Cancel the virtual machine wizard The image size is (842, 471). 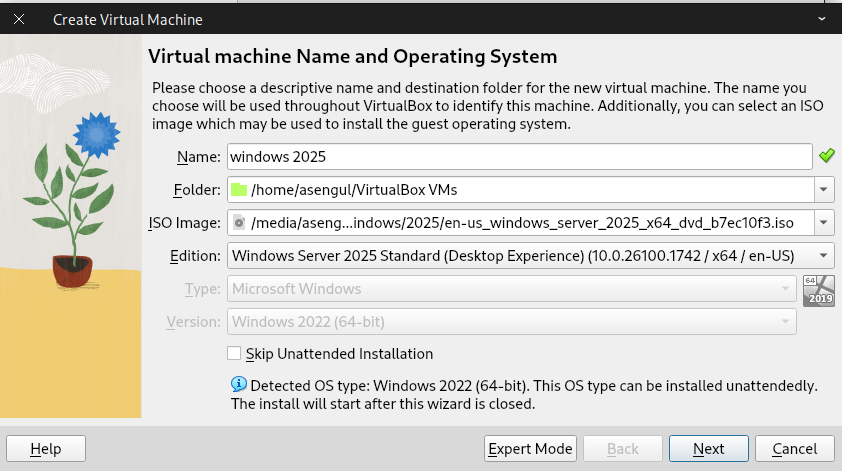click(795, 448)
